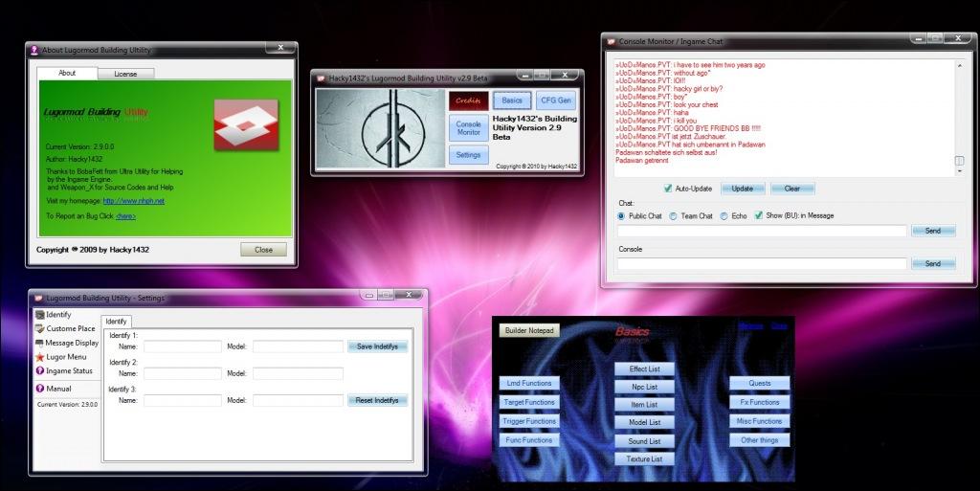This screenshot has height=491, width=980.
Task: Open the nhph.net homepage link
Action: pyautogui.click(x=133, y=201)
